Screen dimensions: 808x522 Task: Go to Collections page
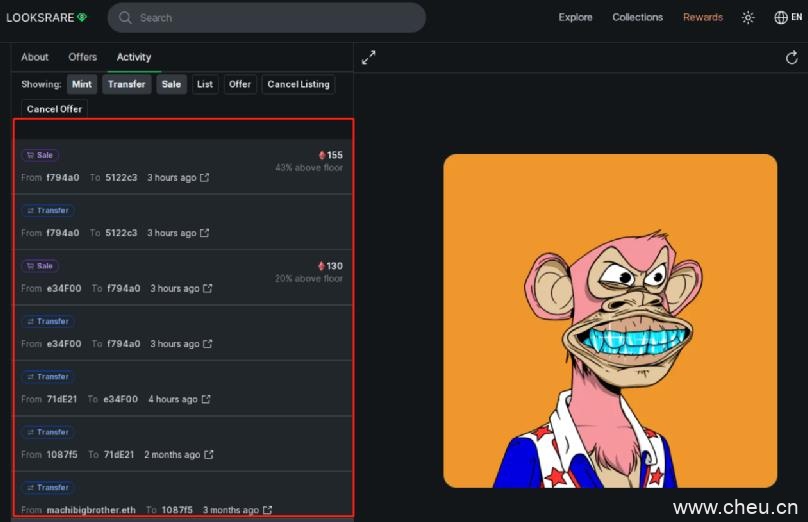(637, 18)
